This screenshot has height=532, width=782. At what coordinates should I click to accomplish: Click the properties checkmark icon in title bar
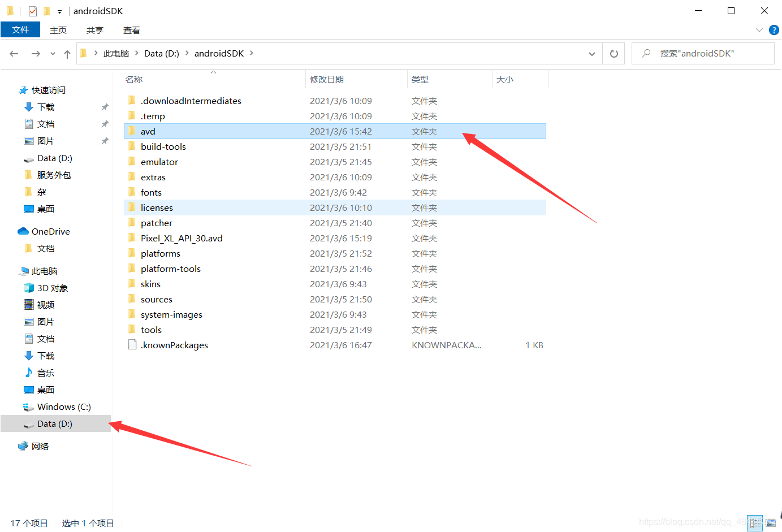[32, 11]
